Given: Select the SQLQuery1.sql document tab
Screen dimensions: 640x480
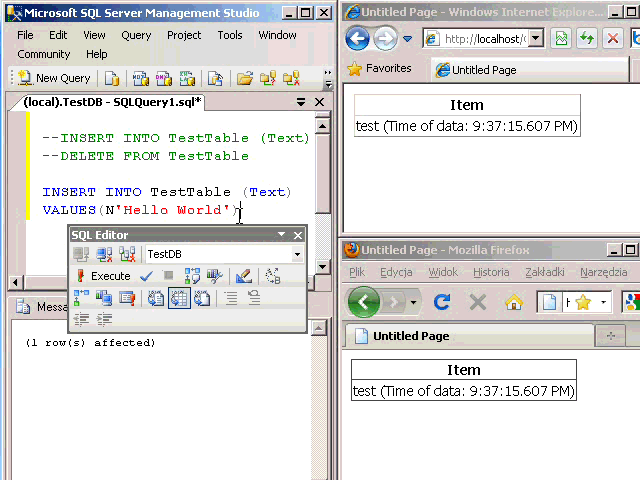Looking at the screenshot, I should click(x=112, y=102).
